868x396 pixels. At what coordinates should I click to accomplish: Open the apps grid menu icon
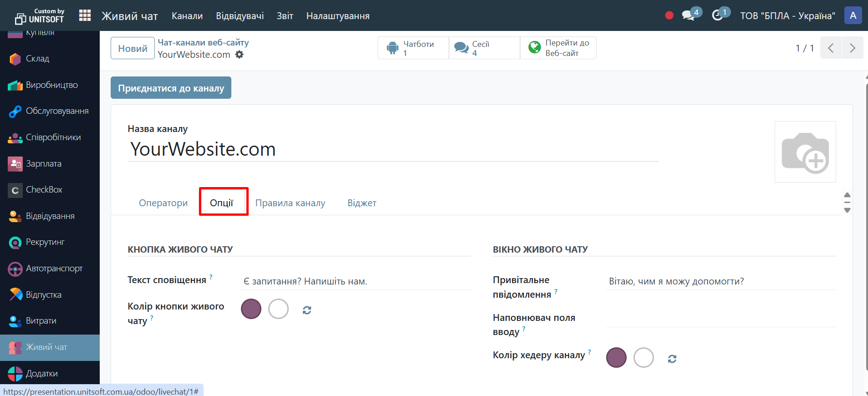coord(85,15)
